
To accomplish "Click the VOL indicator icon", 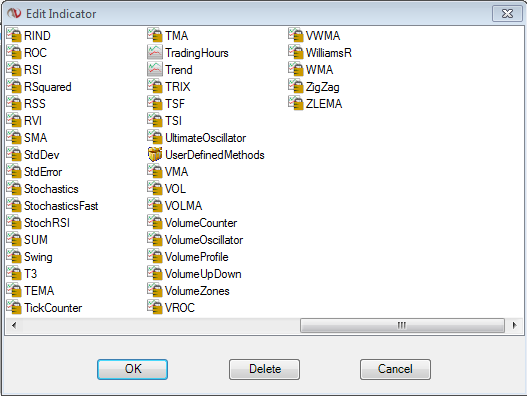I will 155,189.
